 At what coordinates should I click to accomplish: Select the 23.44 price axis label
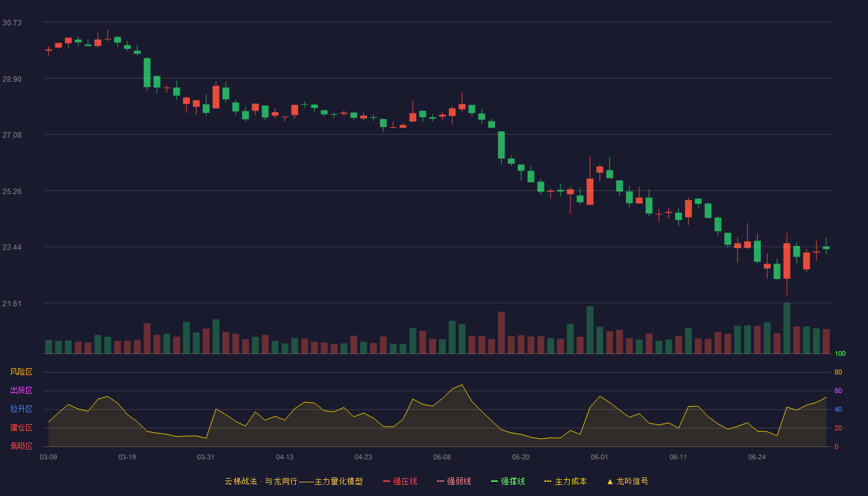pyautogui.click(x=12, y=247)
